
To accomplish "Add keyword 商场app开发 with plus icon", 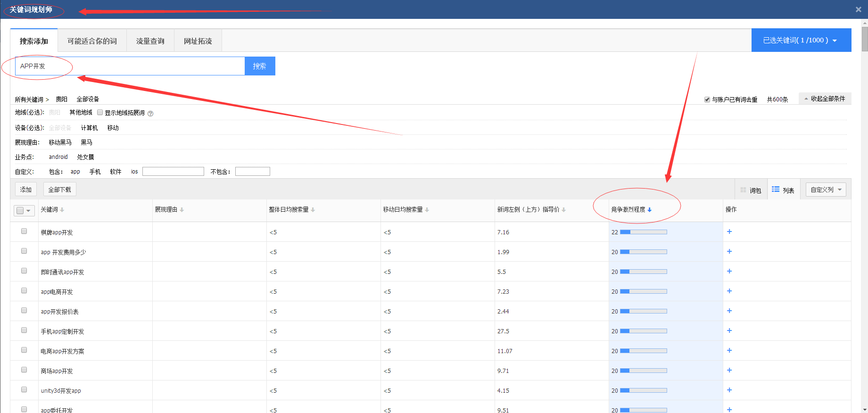I will (729, 370).
